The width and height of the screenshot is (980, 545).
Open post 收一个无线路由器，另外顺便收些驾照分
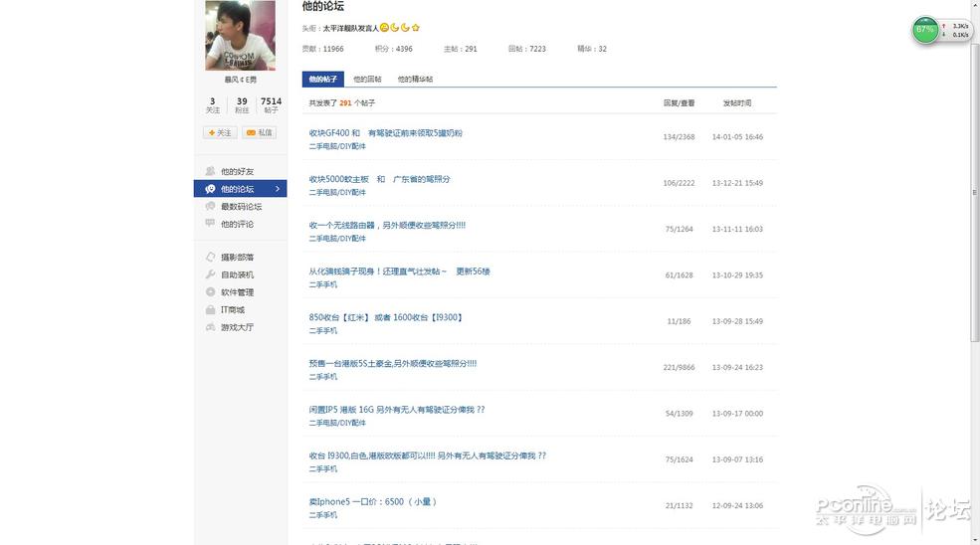387,225
